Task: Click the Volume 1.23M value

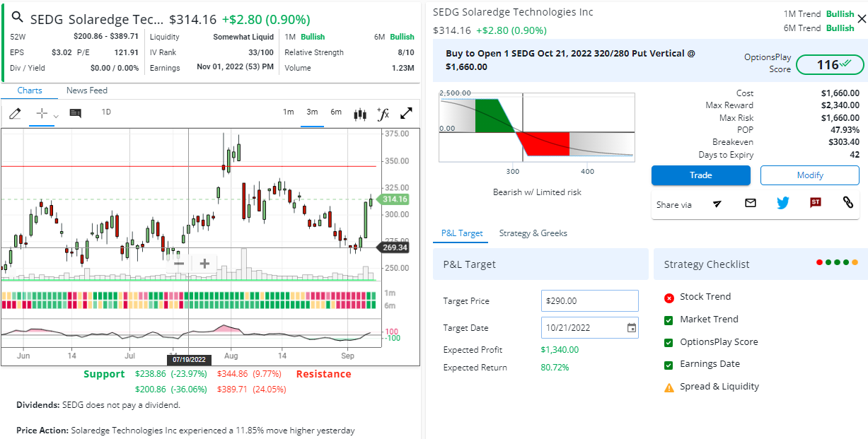Action: [x=403, y=68]
